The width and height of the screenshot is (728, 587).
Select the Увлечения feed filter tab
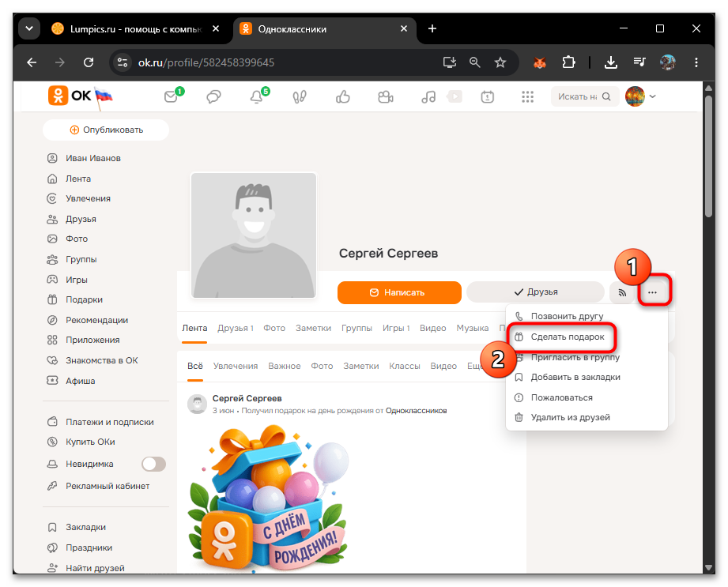(236, 366)
